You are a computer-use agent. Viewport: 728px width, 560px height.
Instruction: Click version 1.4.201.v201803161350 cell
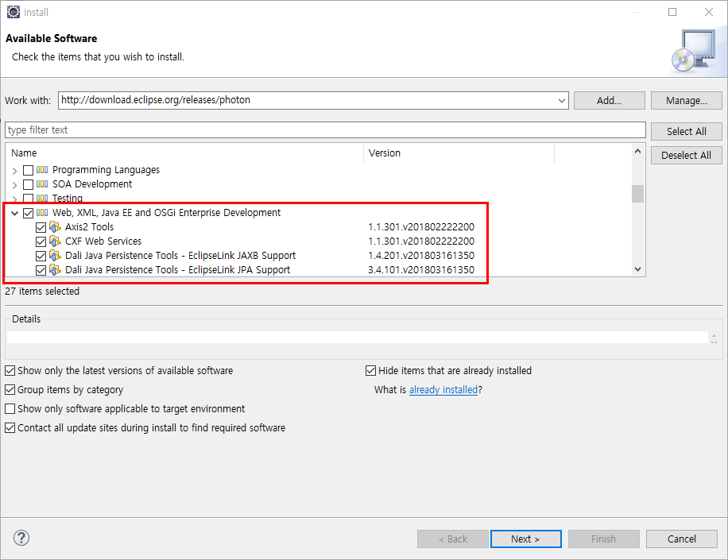point(421,256)
